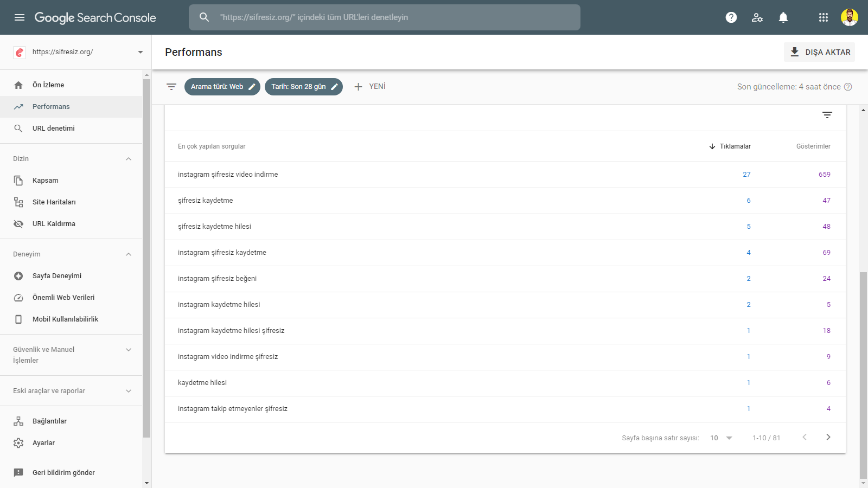Image resolution: width=868 pixels, height=488 pixels.
Task: Click the Performans trend icon
Action: (x=18, y=107)
